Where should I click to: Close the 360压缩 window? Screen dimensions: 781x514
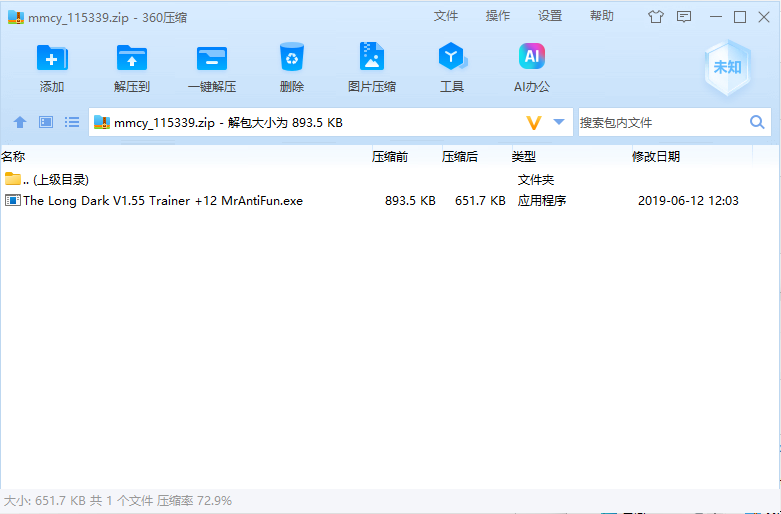(764, 17)
